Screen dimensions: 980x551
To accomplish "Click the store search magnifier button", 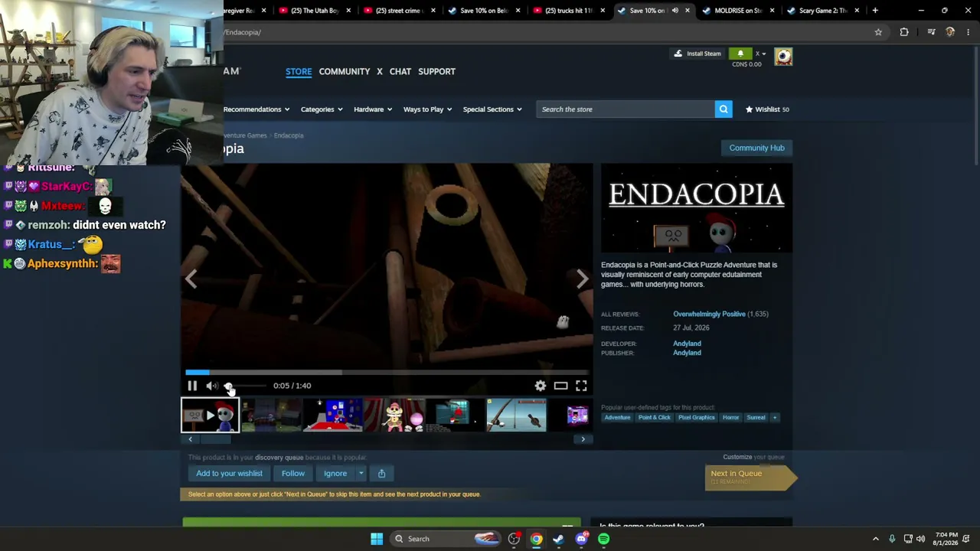I will click(724, 109).
